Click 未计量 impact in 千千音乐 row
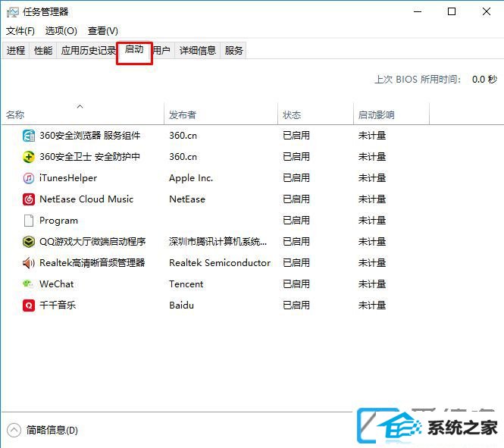 point(372,305)
